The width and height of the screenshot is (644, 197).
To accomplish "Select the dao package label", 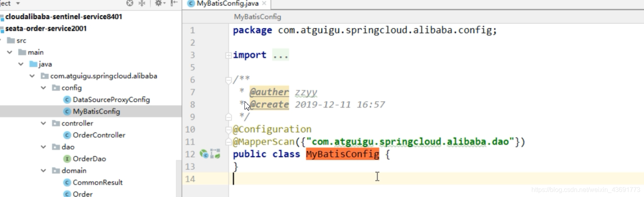I will [x=68, y=147].
